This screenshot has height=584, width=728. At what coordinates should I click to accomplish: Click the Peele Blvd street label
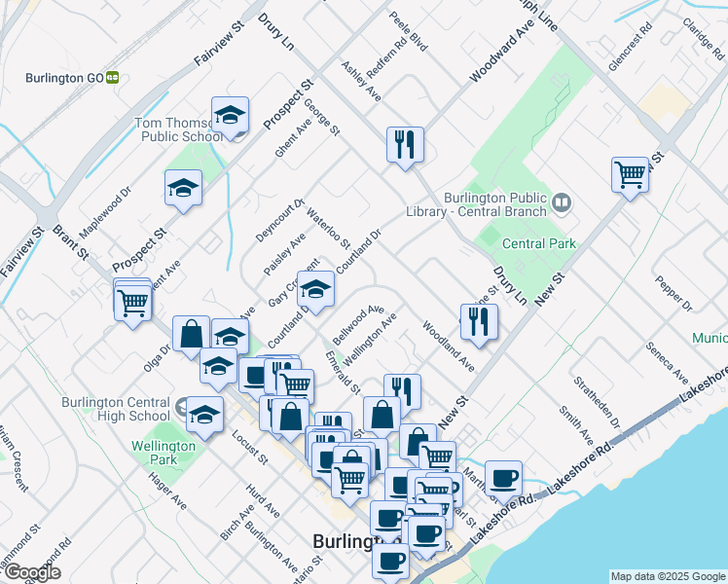click(408, 31)
